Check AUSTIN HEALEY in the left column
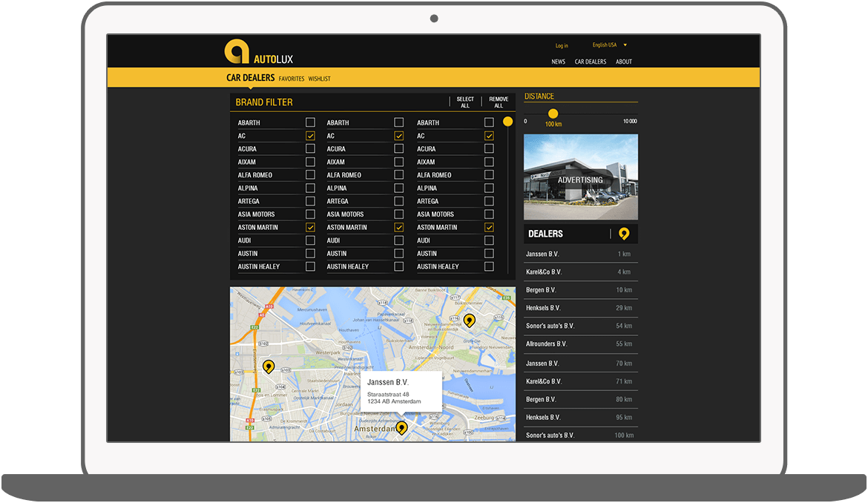 310,266
